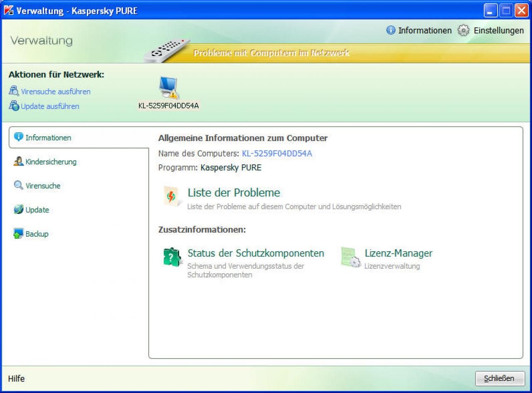Click the Kindersicherung sidebar icon

(18, 161)
